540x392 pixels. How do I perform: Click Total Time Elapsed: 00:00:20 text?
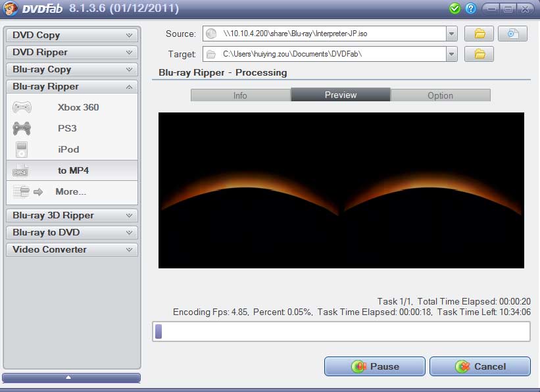tap(474, 301)
